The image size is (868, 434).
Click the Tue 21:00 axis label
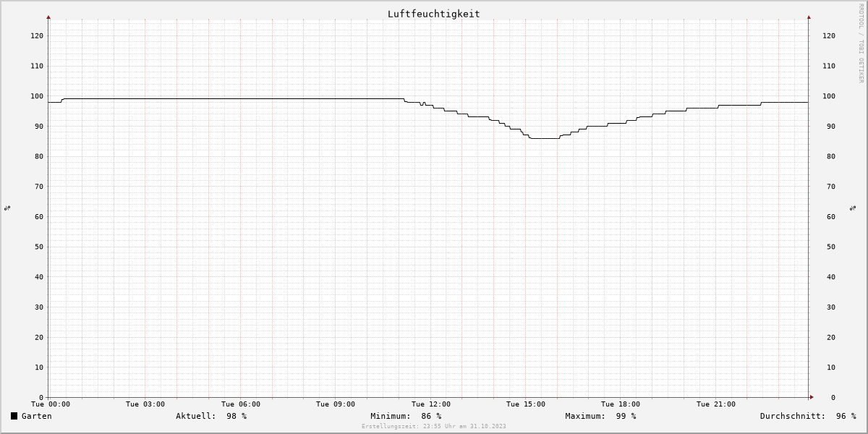[x=716, y=404]
